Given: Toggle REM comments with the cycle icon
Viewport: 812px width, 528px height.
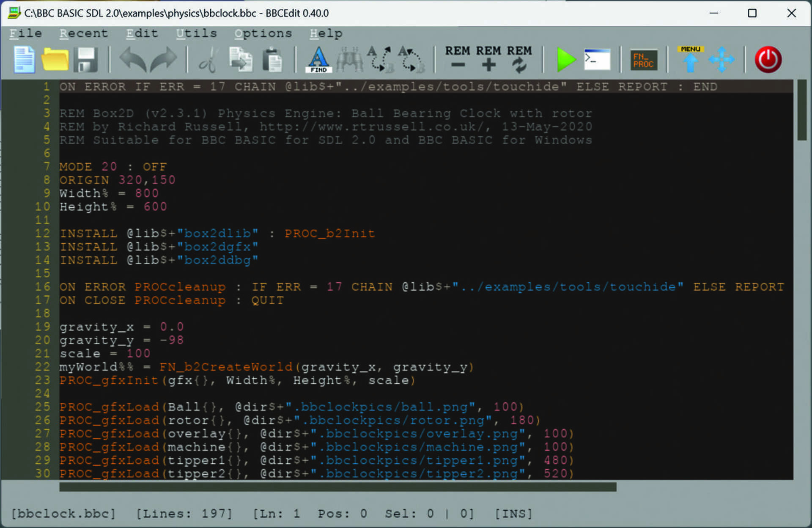Looking at the screenshot, I should click(519, 59).
